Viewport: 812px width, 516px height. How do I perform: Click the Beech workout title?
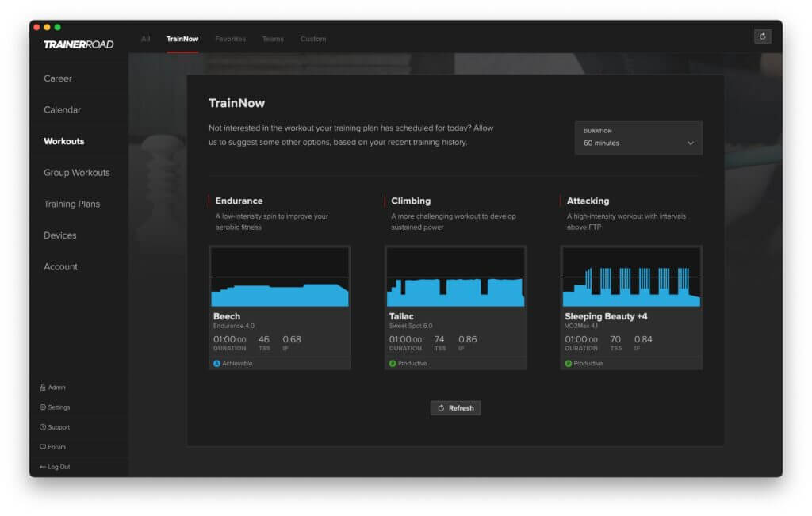[227, 316]
